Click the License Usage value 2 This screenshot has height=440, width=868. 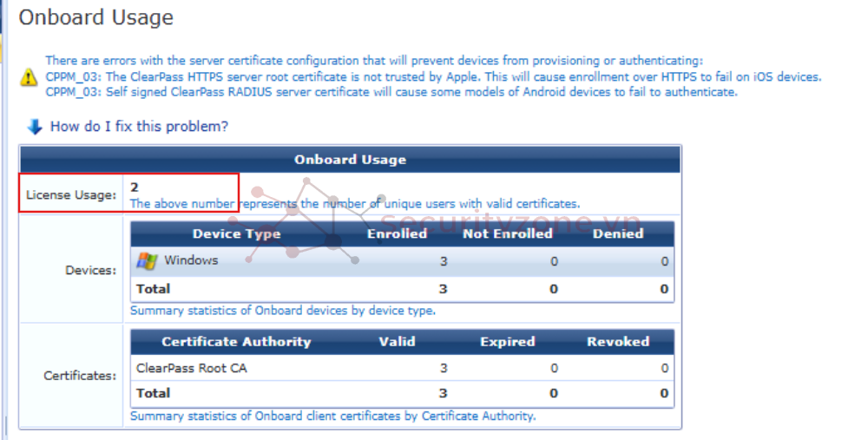coord(135,187)
